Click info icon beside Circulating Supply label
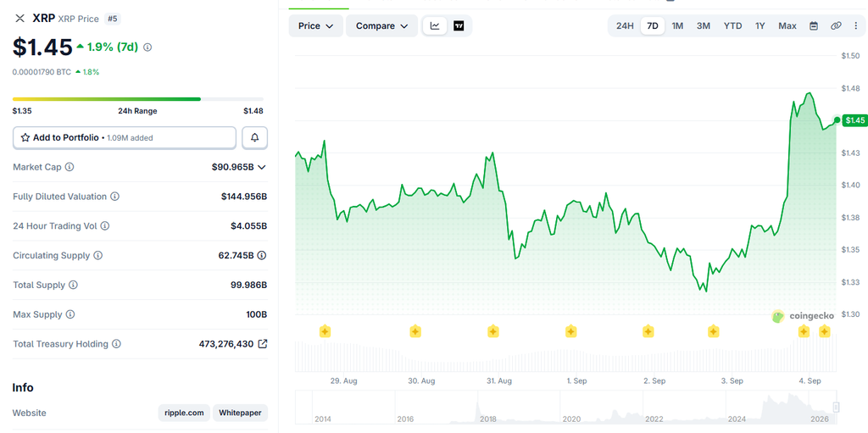Screen dimensions: 868x433 98,255
